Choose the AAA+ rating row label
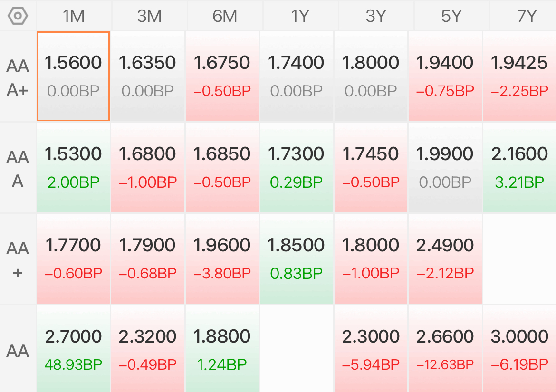Image resolution: width=556 pixels, height=392 pixels. (x=18, y=77)
